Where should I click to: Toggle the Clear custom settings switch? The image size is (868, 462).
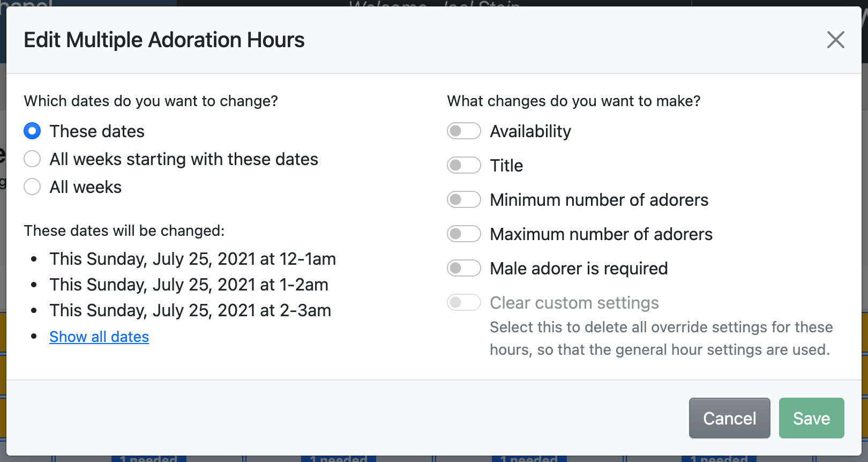464,303
